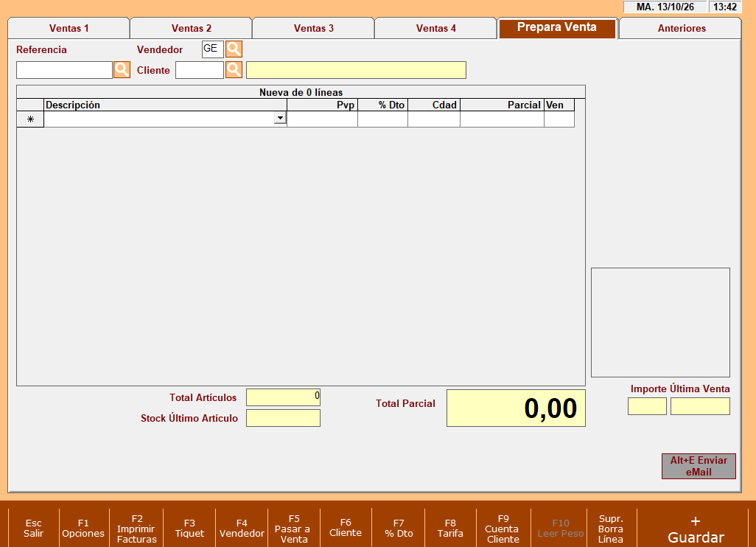
Task: Click the Stock Último Artículo field
Action: pos(283,418)
